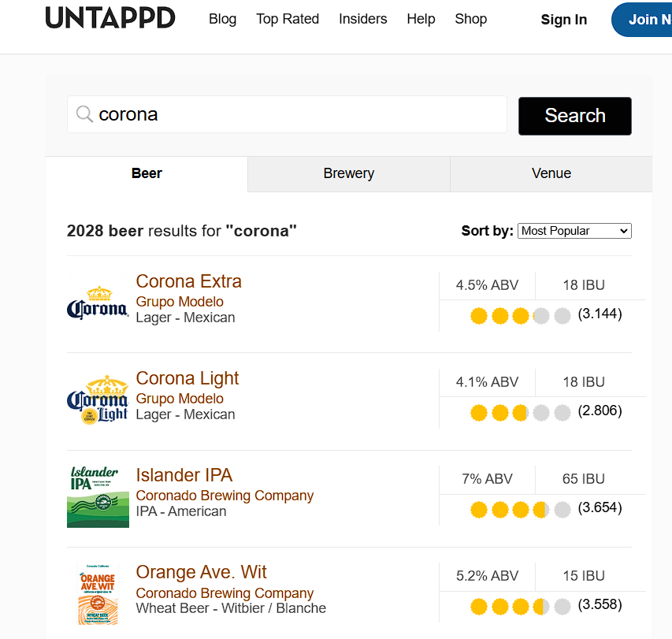The image size is (672, 639).
Task: Click the Islander IPA label image
Action: [98, 497]
